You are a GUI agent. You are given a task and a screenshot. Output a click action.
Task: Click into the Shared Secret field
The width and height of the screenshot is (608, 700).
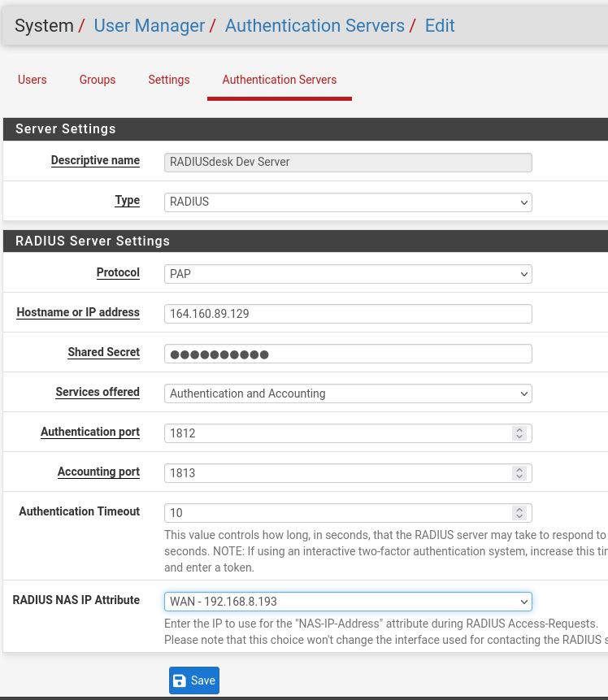[x=348, y=354]
